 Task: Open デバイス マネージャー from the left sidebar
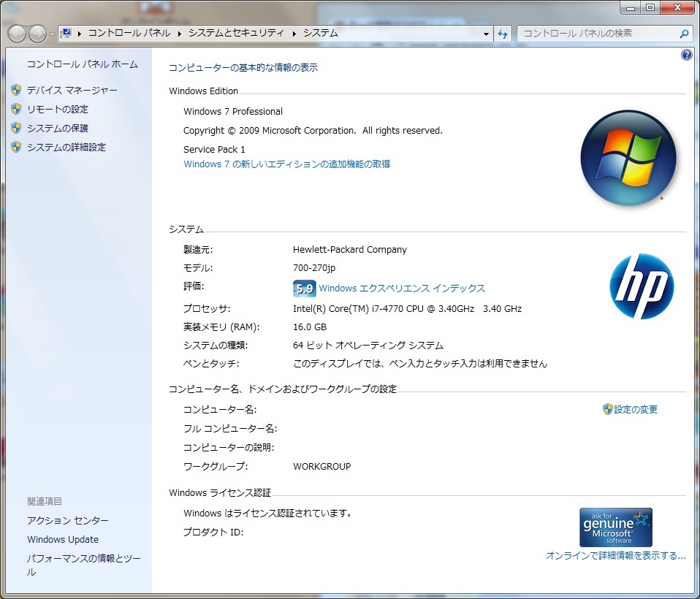(72, 90)
